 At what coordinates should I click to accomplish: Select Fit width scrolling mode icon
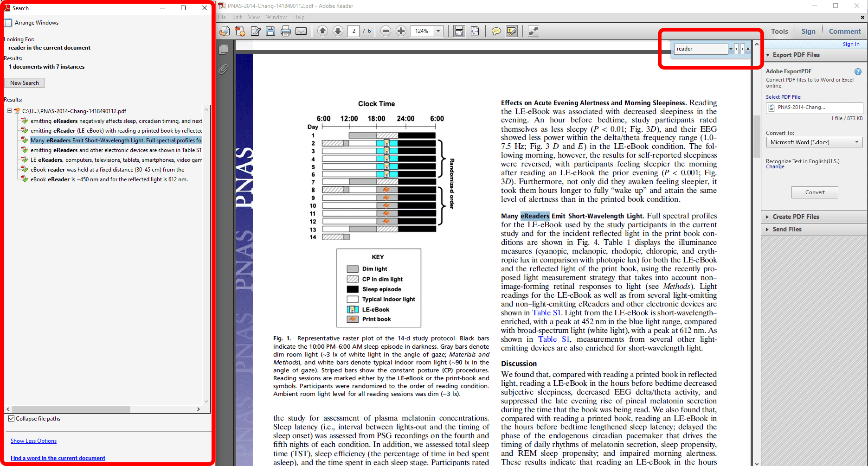click(459, 31)
